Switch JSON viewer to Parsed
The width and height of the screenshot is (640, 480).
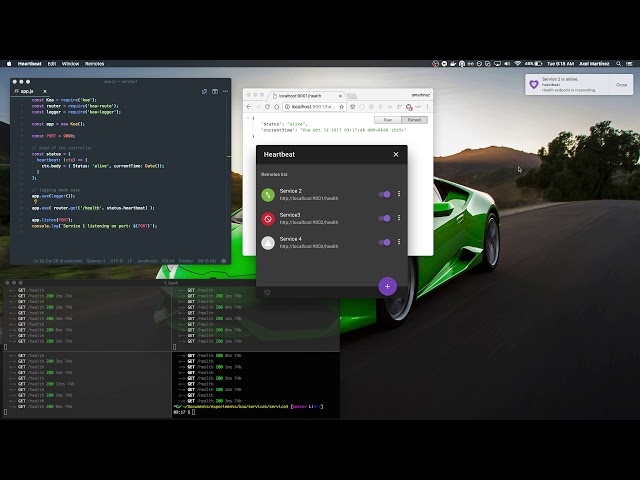click(414, 120)
